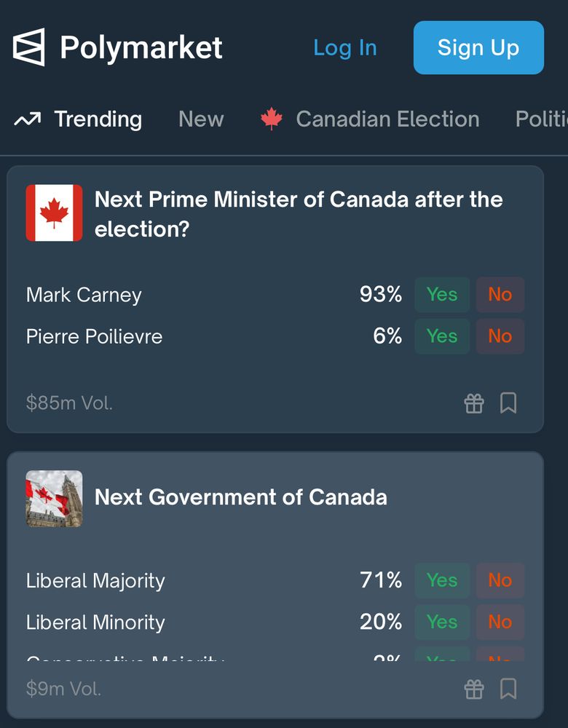
Task: Click the trending arrow icon next to Trending
Action: click(x=27, y=119)
